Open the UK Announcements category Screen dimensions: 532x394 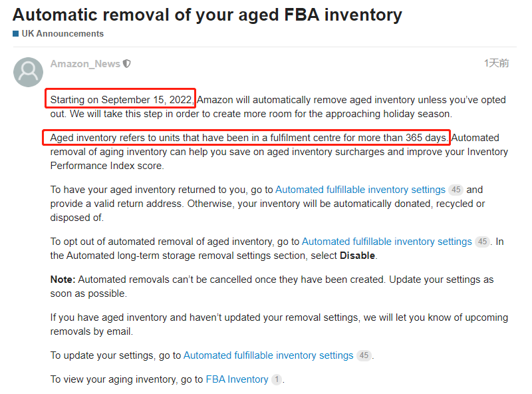click(x=63, y=33)
